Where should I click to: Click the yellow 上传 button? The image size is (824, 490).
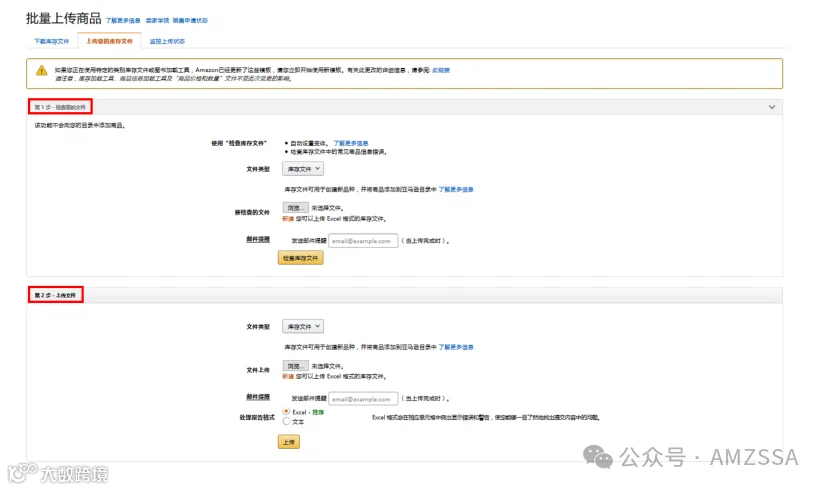pyautogui.click(x=289, y=442)
